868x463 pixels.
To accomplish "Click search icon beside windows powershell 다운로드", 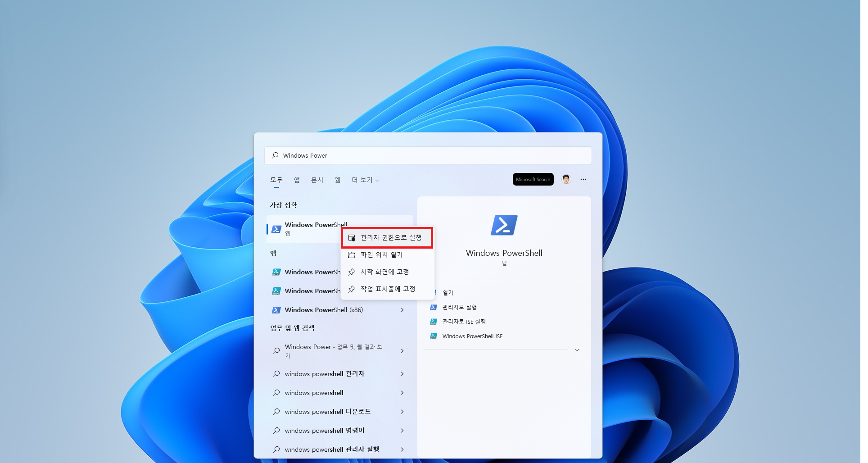I will pyautogui.click(x=276, y=412).
